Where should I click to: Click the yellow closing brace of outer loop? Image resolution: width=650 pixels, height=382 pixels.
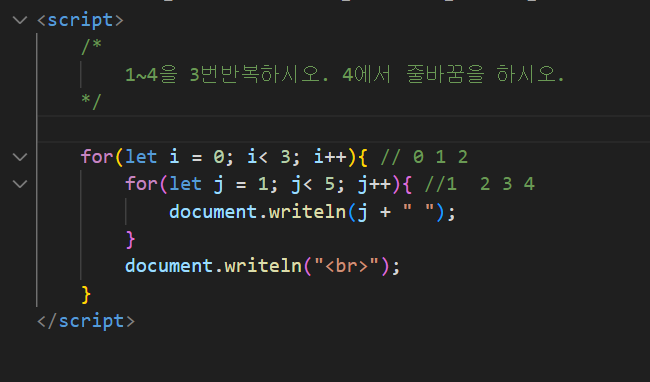pyautogui.click(x=86, y=294)
